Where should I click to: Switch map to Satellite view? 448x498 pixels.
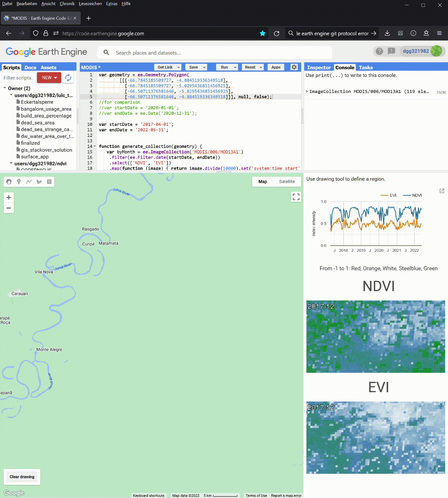[287, 182]
